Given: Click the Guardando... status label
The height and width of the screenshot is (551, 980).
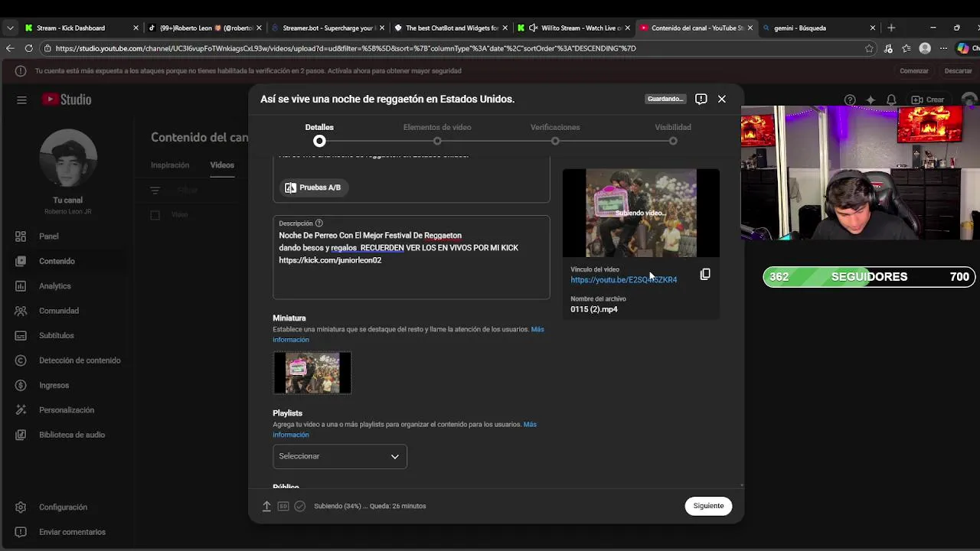Looking at the screenshot, I should pos(665,99).
